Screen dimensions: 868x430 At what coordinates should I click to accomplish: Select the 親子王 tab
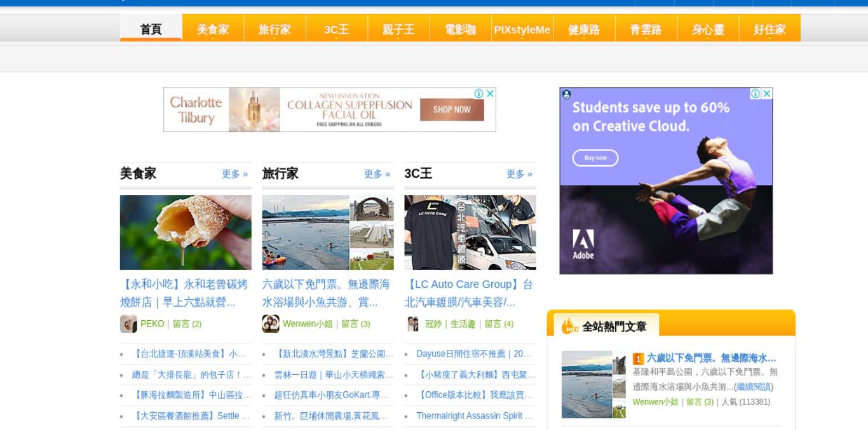coord(398,29)
